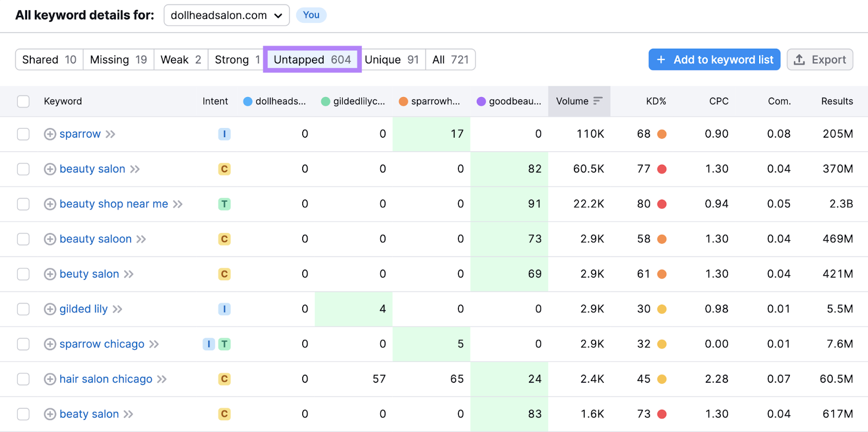868x432 pixels.
Task: Select the Unique 91 tab
Action: click(x=392, y=60)
